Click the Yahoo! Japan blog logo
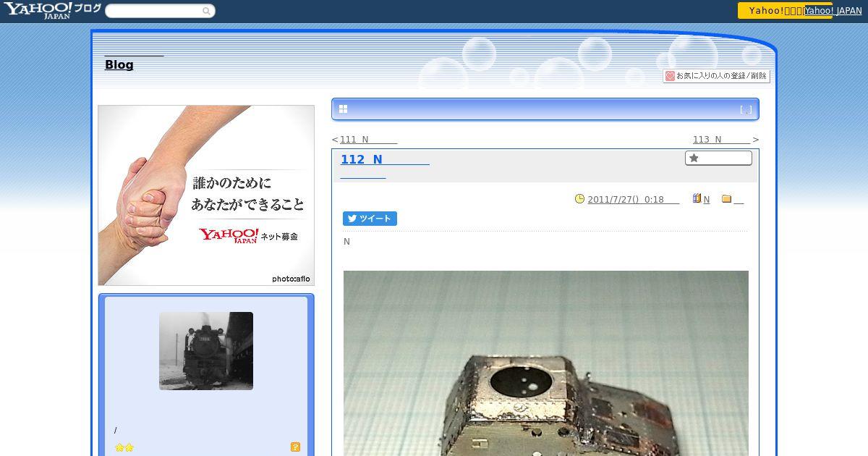The width and height of the screenshot is (868, 456). pos(52,10)
